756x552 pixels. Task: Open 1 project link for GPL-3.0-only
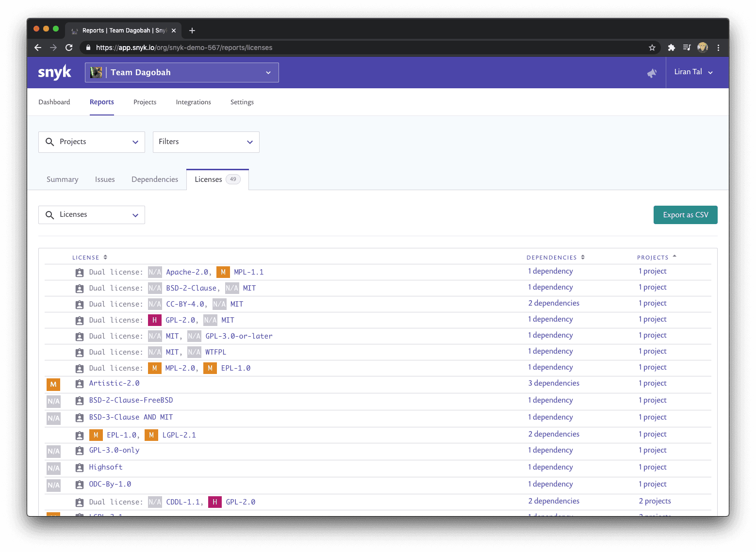pyautogui.click(x=653, y=450)
